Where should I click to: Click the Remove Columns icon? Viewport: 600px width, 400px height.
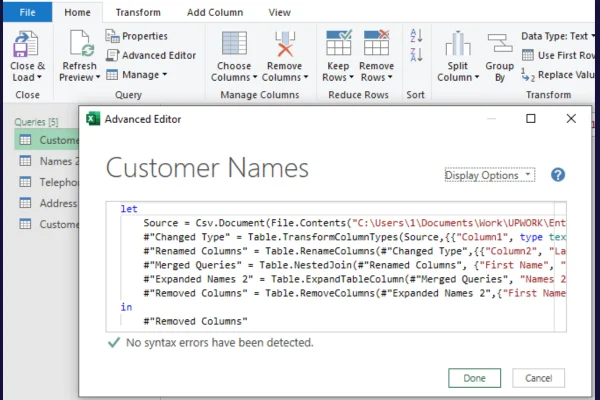(285, 44)
